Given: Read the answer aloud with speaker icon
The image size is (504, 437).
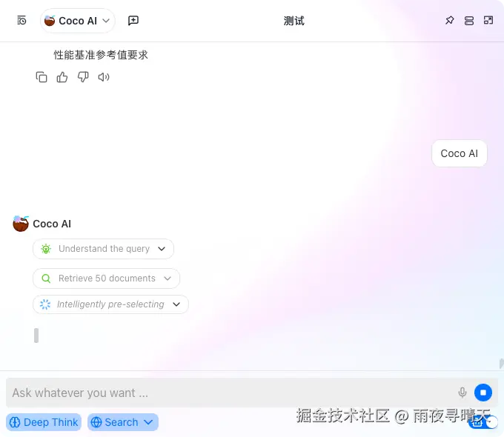Looking at the screenshot, I should point(104,77).
